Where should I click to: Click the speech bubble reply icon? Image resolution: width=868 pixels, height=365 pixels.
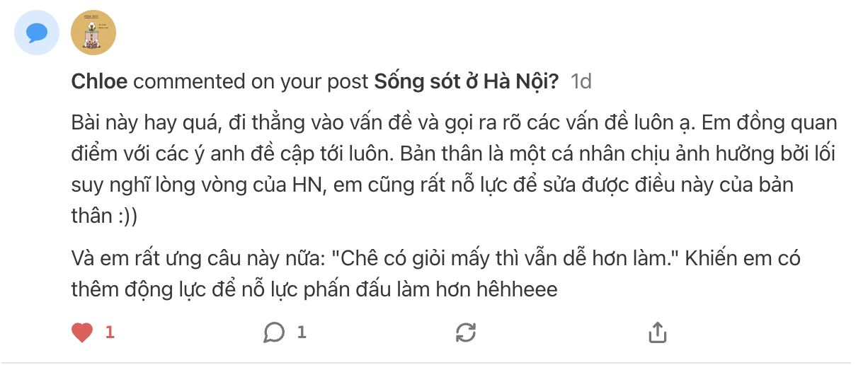(274, 332)
